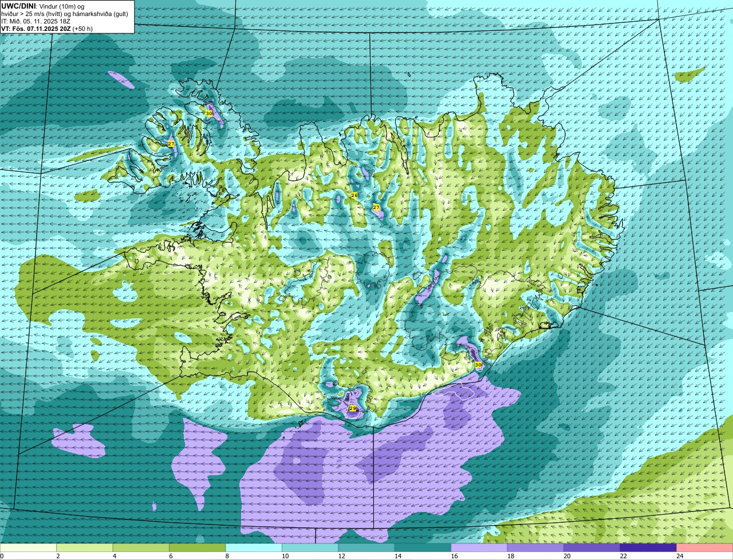This screenshot has width=733, height=560.
Task: Click the "10" tick label on color scale
Action: tap(285, 556)
